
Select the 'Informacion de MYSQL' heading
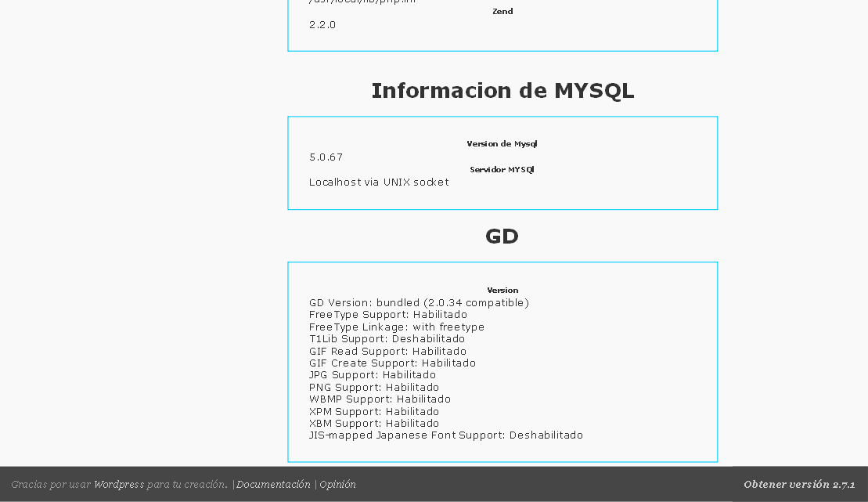pyautogui.click(x=502, y=91)
